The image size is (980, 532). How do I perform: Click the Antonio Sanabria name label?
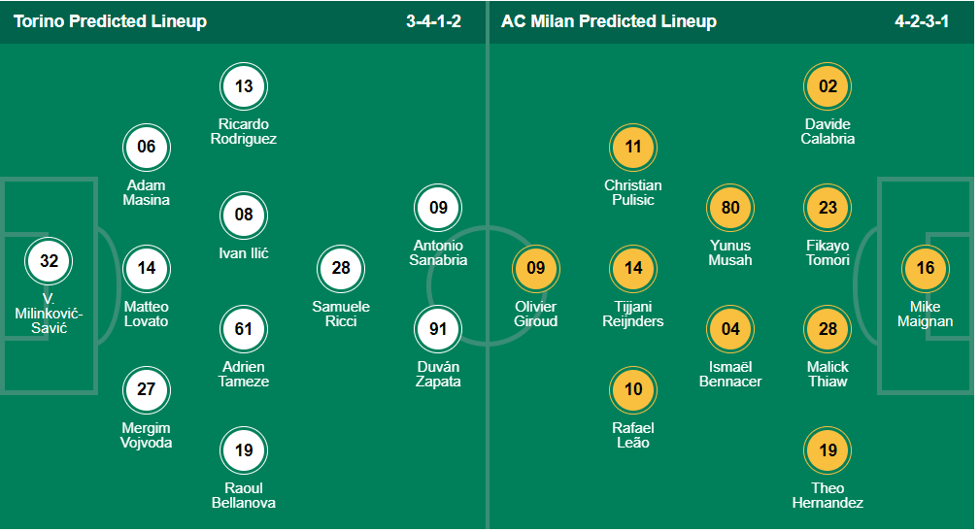click(x=440, y=252)
